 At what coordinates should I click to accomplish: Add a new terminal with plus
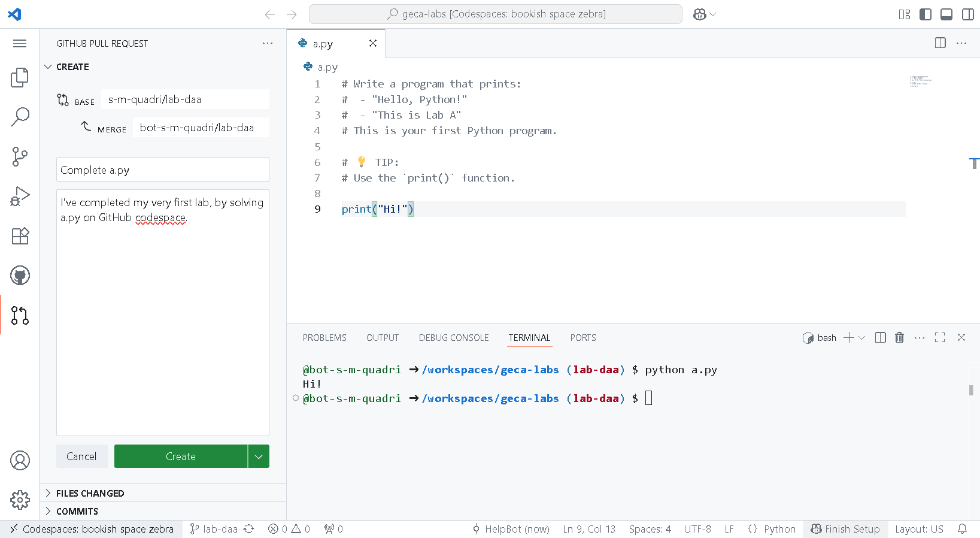pyautogui.click(x=848, y=338)
